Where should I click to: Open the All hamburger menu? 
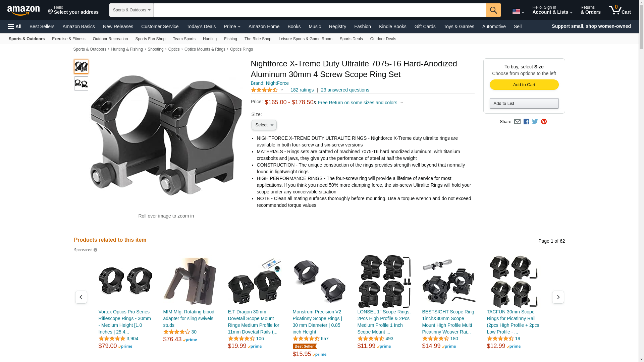[15, 26]
